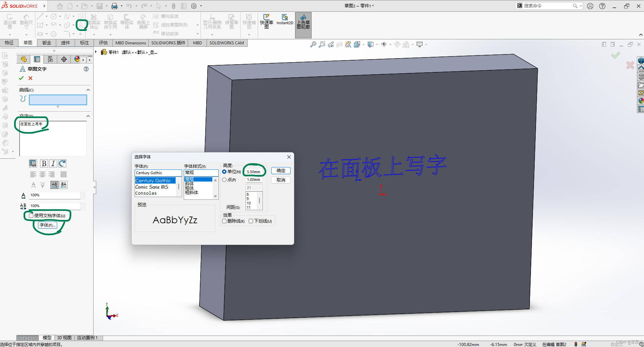This screenshot has height=347, width=644.
Task: Click the Print icon
Action: tap(114, 6)
